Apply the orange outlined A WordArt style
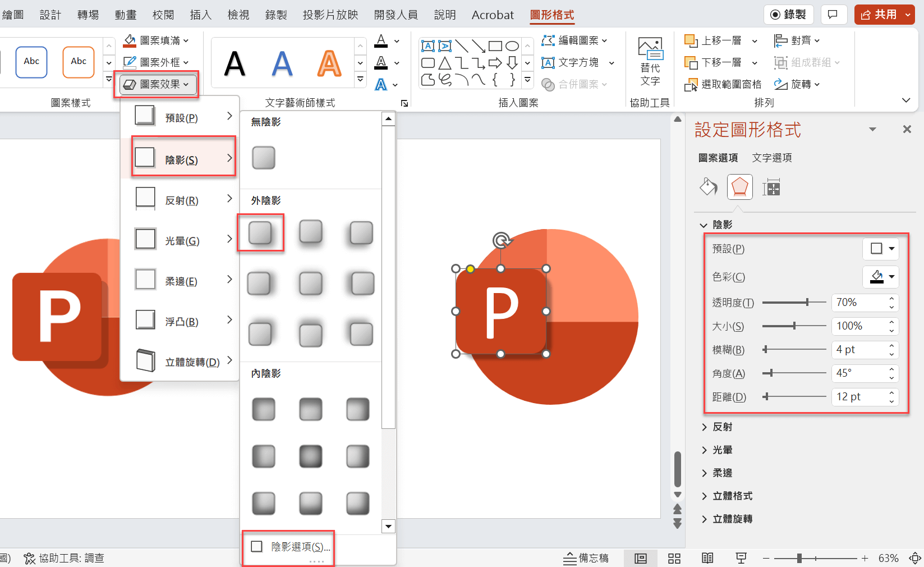Screen dimensions: 924x567 pyautogui.click(x=329, y=63)
